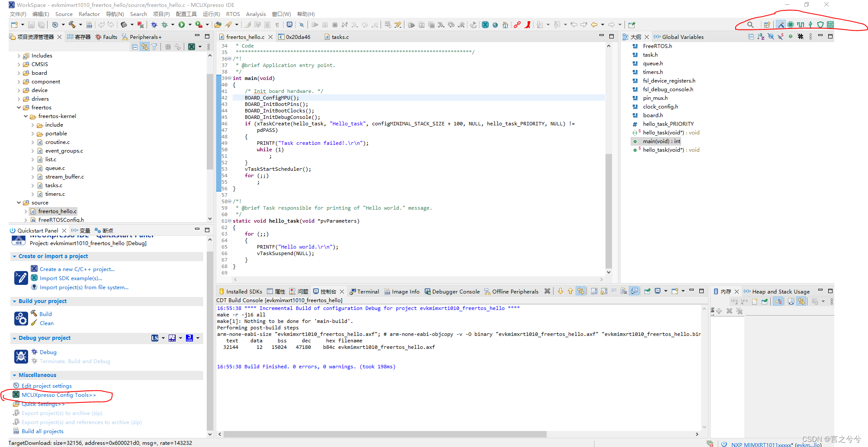This screenshot has height=447, width=868.
Task: Click 'Build all projects' link
Action: pos(42,431)
